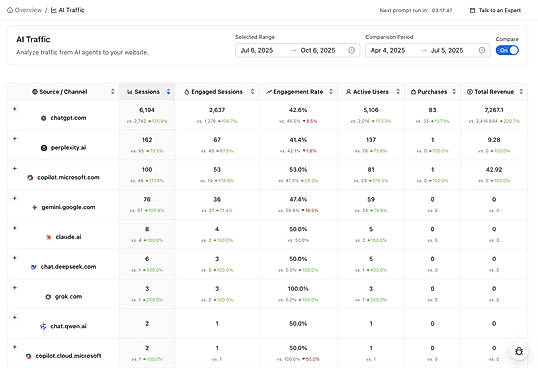Click the calendar icon beside Talk to an Expert
Image resolution: width=538 pixels, height=368 pixels.
coord(472,10)
